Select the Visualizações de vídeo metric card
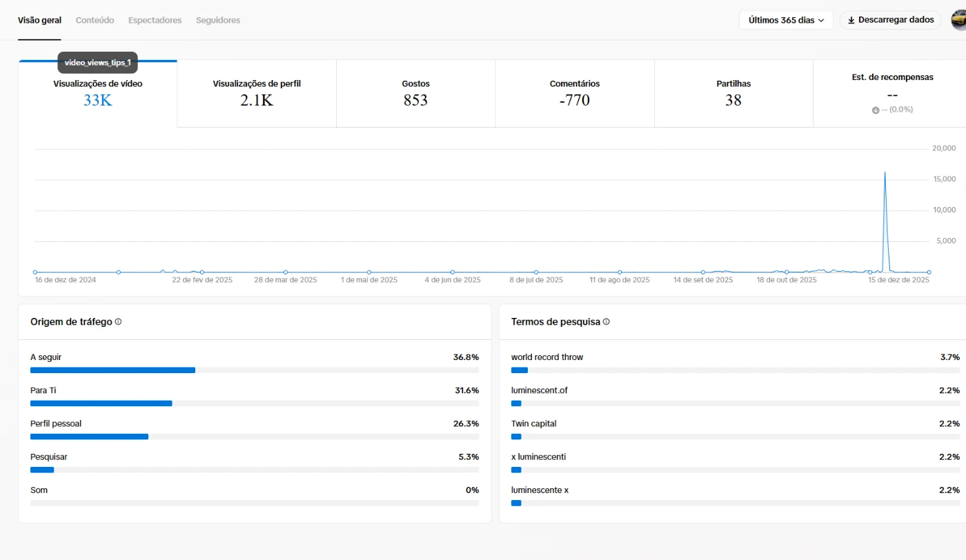966x560 pixels. (98, 94)
